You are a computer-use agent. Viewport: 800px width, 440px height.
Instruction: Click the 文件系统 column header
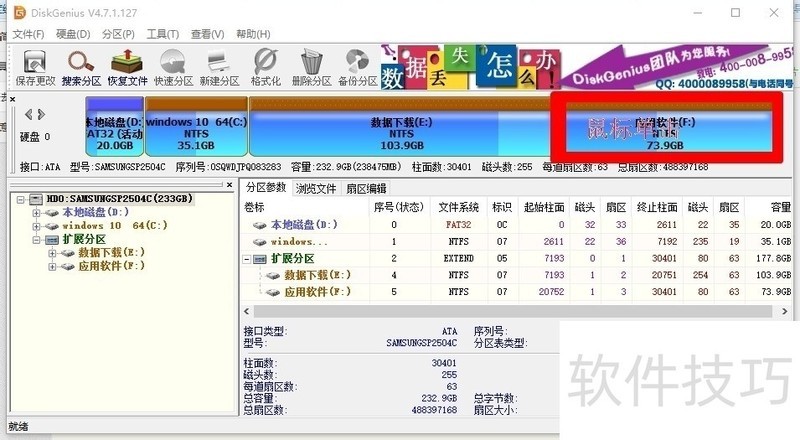(x=458, y=207)
